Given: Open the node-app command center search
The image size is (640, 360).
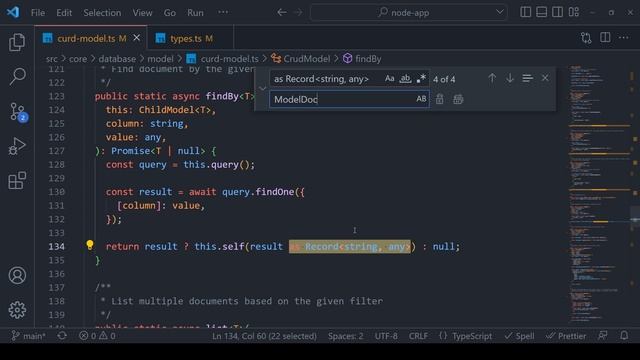Looking at the screenshot, I should point(408,13).
